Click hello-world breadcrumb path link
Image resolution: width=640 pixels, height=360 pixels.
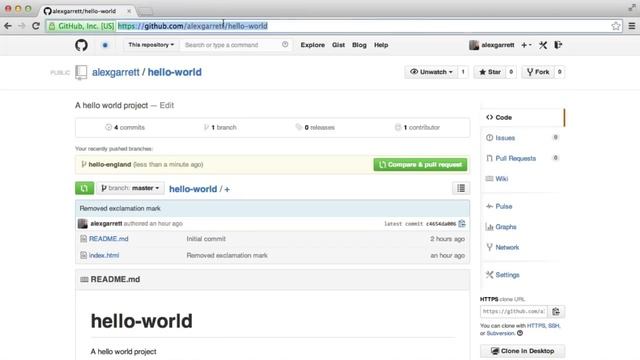pyautogui.click(x=193, y=189)
